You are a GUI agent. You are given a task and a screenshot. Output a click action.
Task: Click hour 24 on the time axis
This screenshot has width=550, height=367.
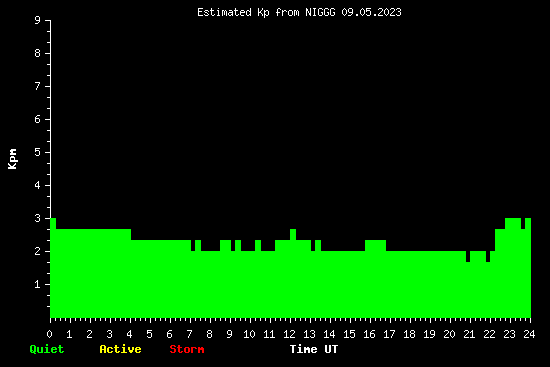click(x=529, y=334)
